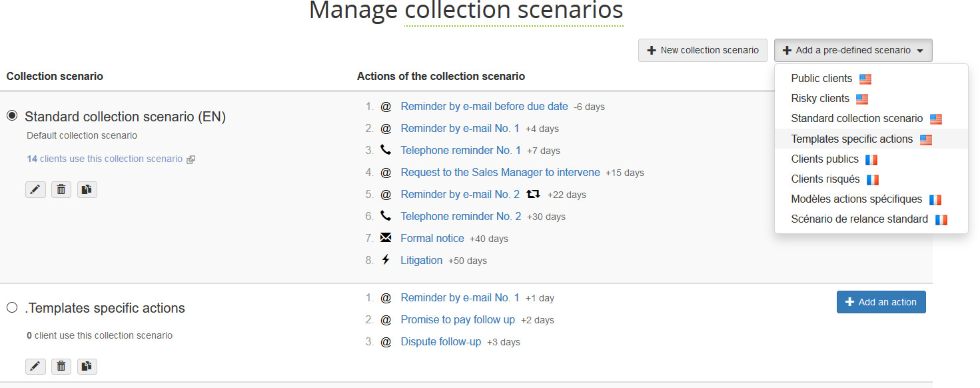This screenshot has width=980, height=388.
Task: Select Clients publics French scenario
Action: coord(825,159)
